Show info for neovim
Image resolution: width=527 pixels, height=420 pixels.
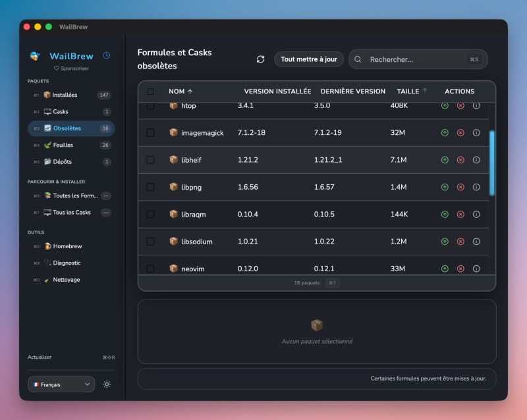(x=476, y=269)
